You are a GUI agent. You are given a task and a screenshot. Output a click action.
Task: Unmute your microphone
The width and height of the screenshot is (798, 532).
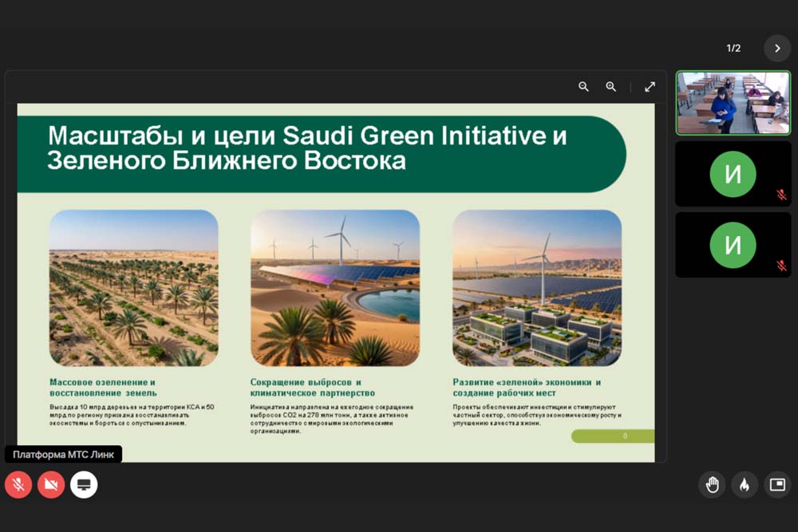coord(18,484)
